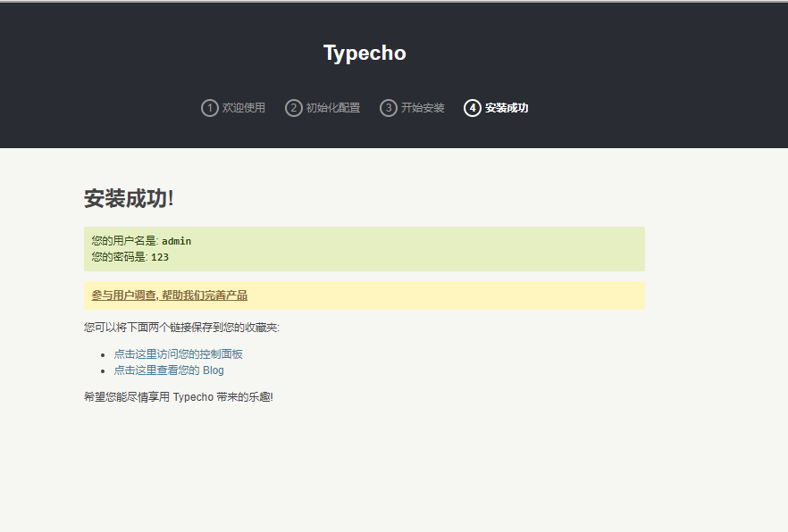Select step 3 circle number icon
The image size is (788, 532).
pyautogui.click(x=388, y=108)
